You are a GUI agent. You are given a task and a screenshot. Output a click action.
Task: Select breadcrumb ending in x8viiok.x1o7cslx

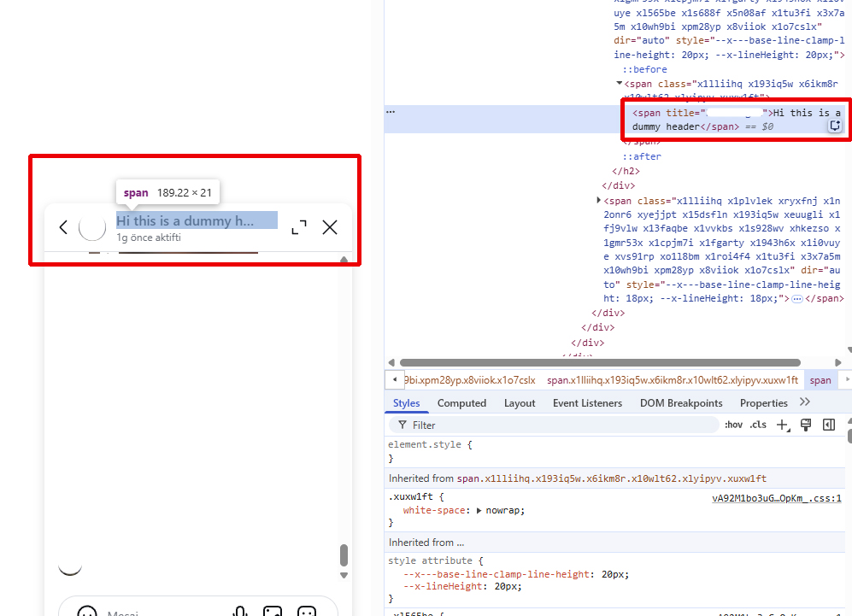tap(469, 379)
